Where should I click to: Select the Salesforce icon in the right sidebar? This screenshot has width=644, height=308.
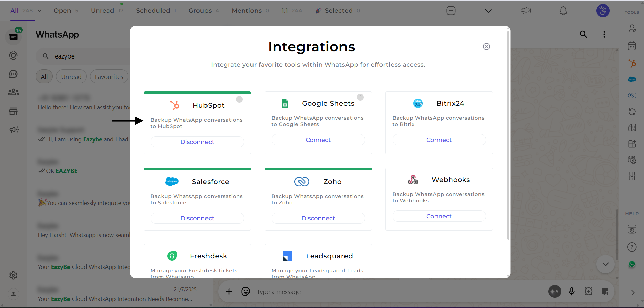click(x=632, y=80)
